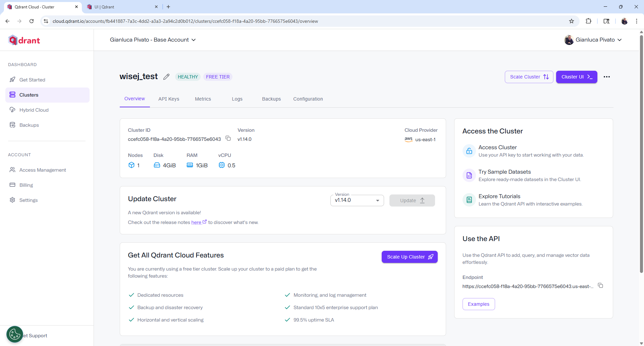
Task: Select cluster ID text ccefc058-f18a
Action: (x=174, y=139)
